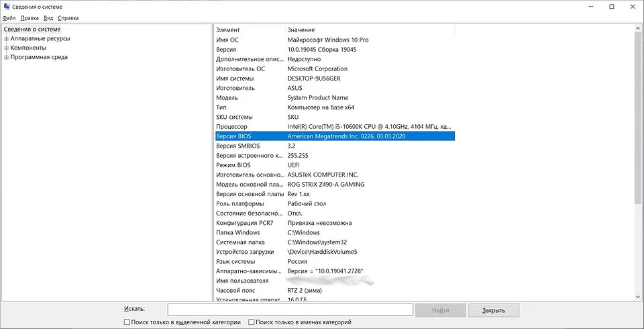The width and height of the screenshot is (644, 329).
Task: Click the Элемент column header
Action: [x=248, y=30]
